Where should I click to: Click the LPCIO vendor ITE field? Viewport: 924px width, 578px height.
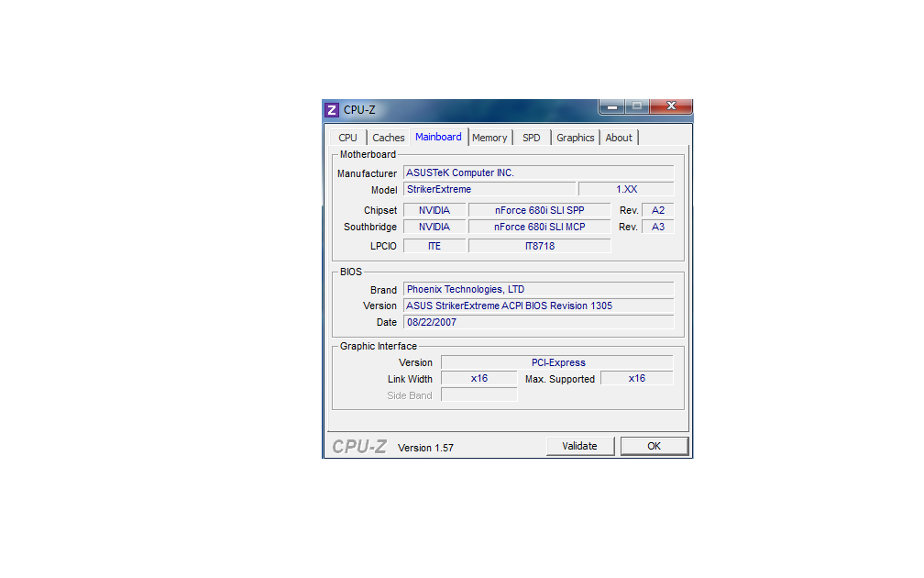434,246
